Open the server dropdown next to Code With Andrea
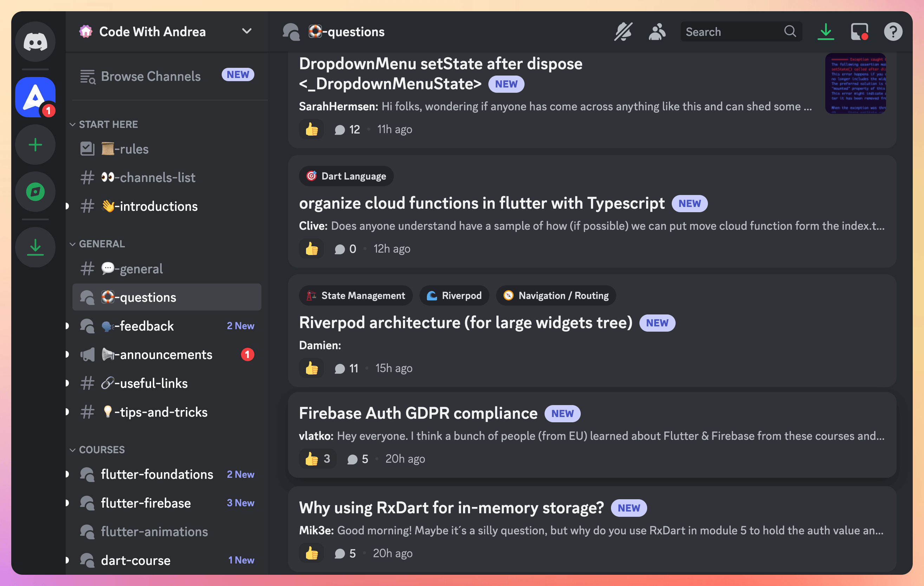 point(247,32)
